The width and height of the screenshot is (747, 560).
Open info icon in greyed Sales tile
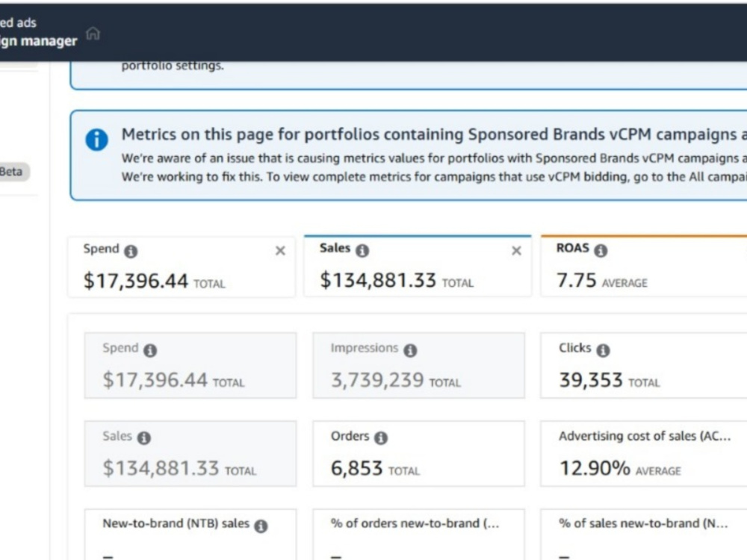coord(144,438)
